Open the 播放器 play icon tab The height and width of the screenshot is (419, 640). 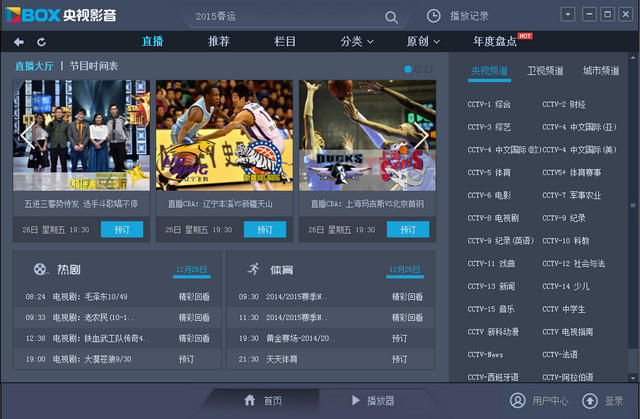(356, 400)
